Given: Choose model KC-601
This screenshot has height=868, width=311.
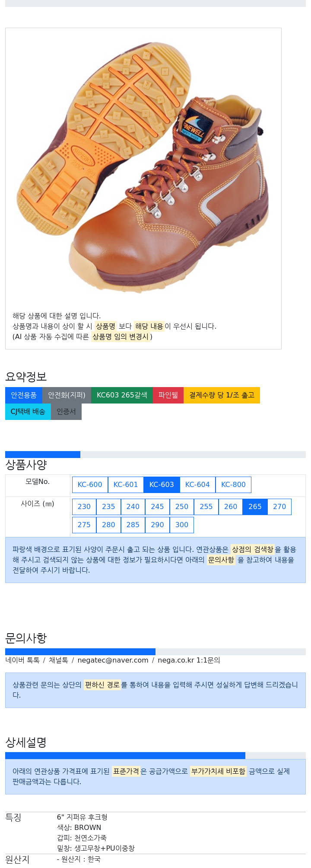Looking at the screenshot, I should pyautogui.click(x=126, y=485).
